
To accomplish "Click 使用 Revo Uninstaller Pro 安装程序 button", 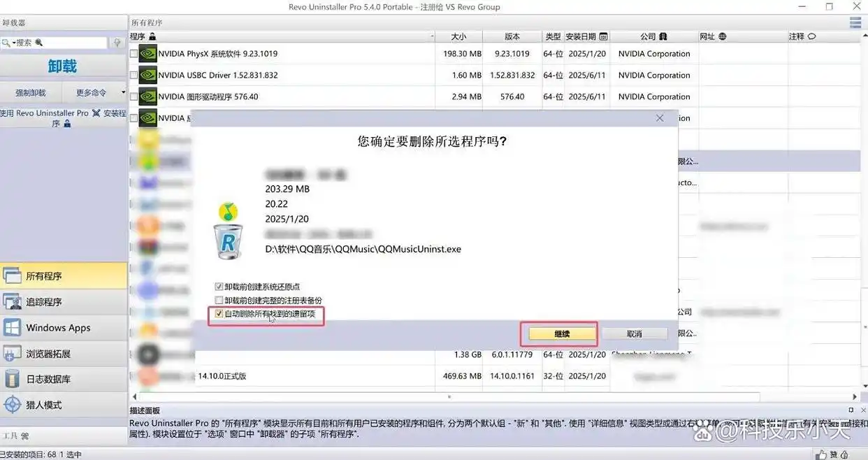I will pyautogui.click(x=63, y=118).
